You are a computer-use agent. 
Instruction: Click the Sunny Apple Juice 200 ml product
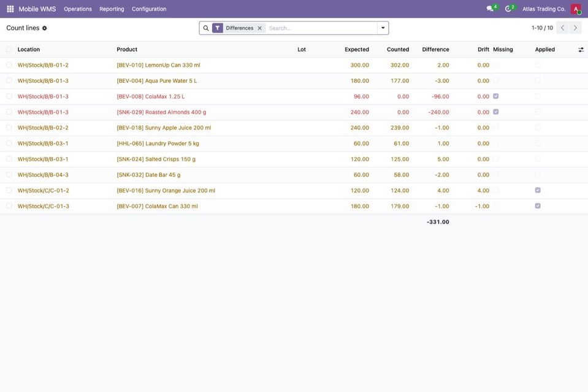(x=164, y=128)
